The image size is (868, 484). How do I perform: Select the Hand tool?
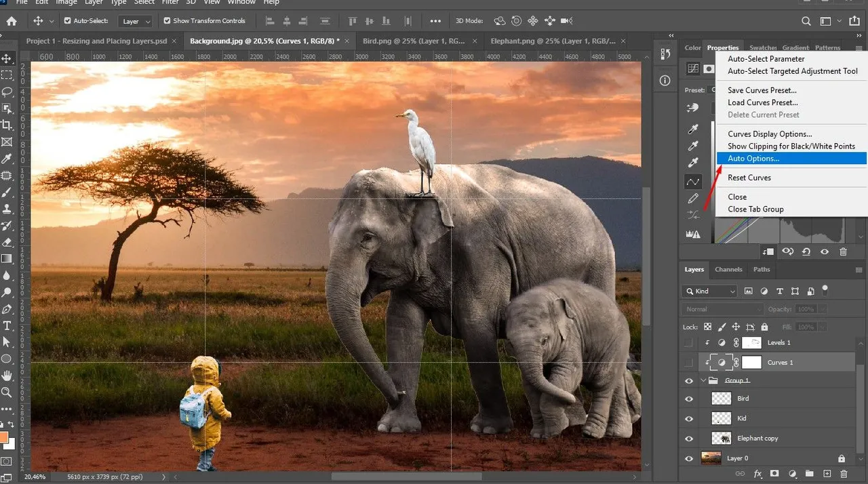click(x=7, y=376)
